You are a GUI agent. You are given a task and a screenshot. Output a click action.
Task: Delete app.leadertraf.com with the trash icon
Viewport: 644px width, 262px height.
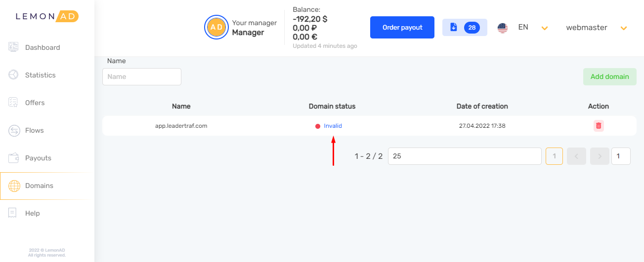(x=599, y=126)
